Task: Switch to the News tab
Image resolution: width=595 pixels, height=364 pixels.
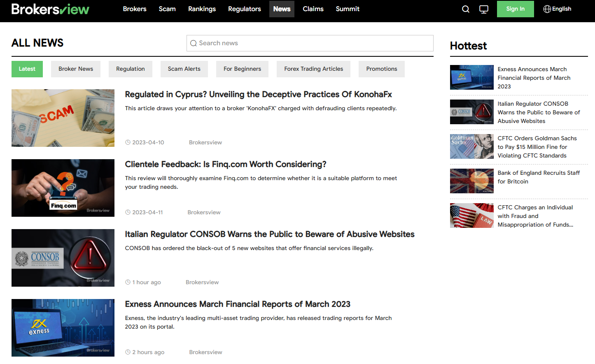Action: (281, 9)
